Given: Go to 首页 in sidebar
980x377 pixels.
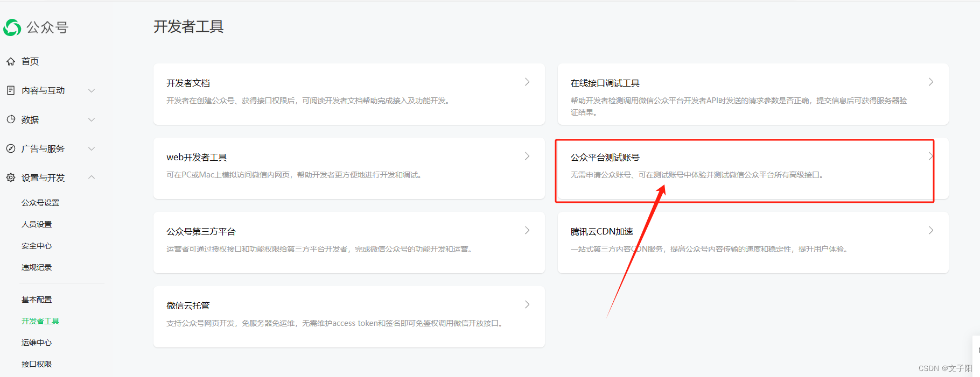Looking at the screenshot, I should [30, 61].
